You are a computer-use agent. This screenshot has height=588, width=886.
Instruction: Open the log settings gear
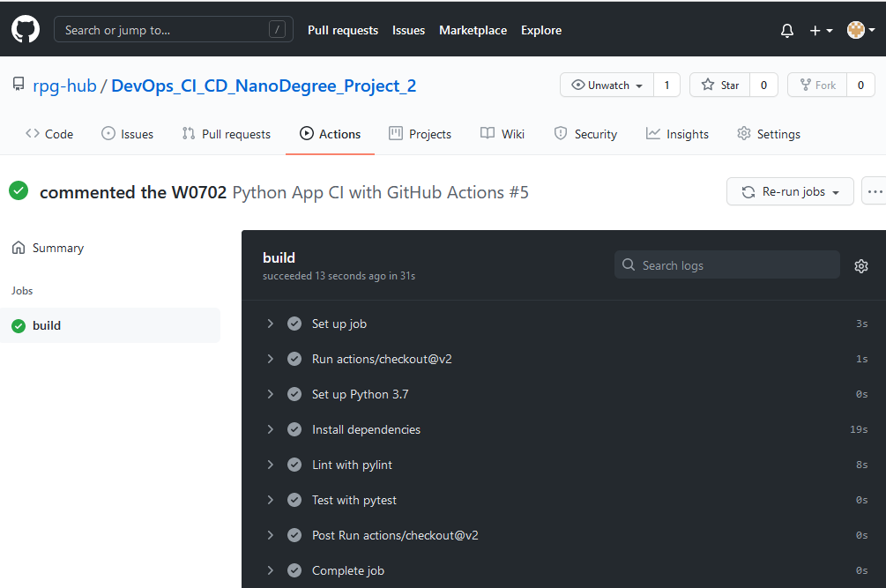pos(860,265)
